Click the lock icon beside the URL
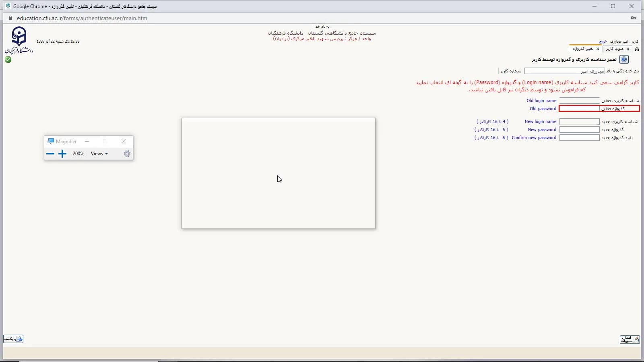The height and width of the screenshot is (362, 644). (10, 18)
